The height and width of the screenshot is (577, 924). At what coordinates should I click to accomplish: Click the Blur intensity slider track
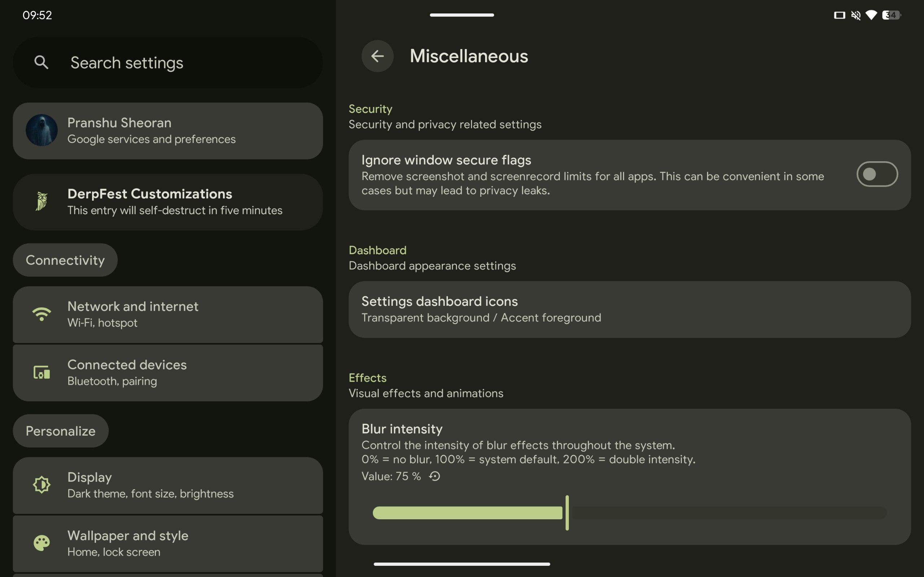(x=725, y=513)
